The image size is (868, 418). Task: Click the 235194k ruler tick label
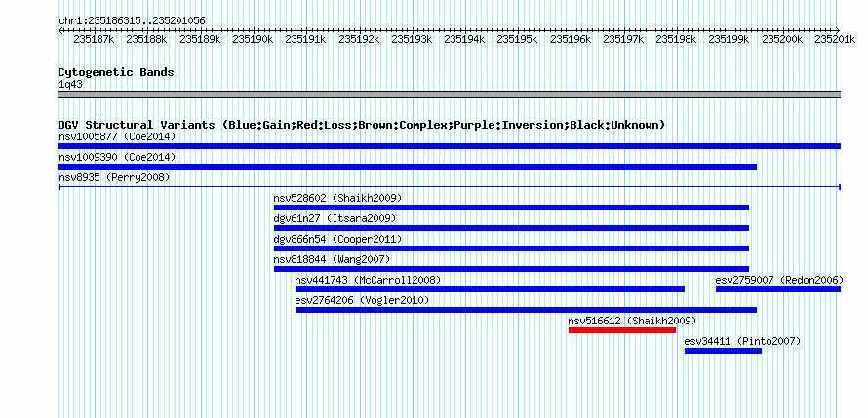coord(464,39)
